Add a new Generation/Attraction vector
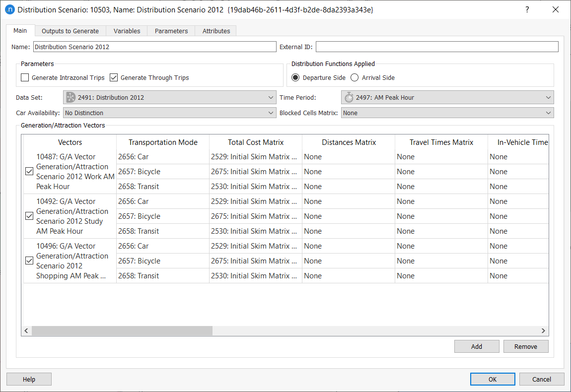This screenshot has height=392, width=571. tap(476, 346)
